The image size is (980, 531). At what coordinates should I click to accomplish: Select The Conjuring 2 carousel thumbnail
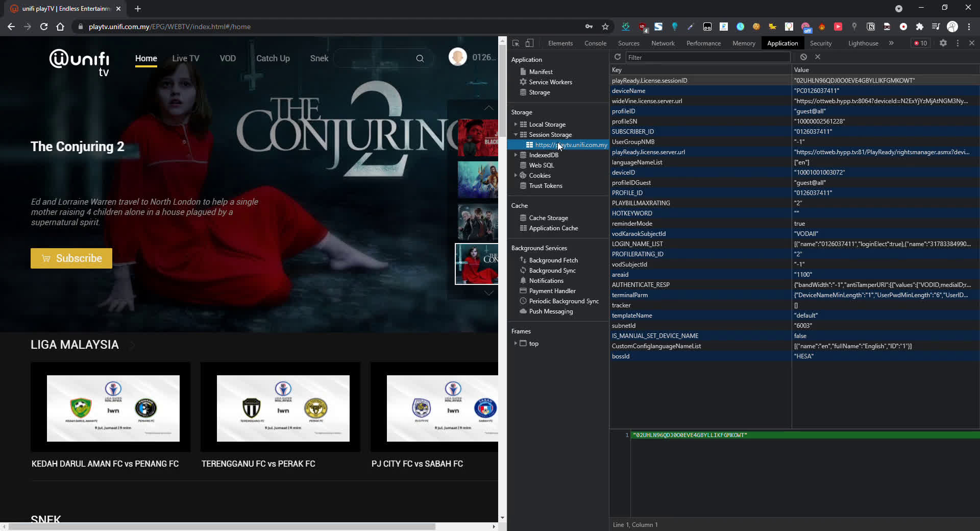click(x=476, y=264)
